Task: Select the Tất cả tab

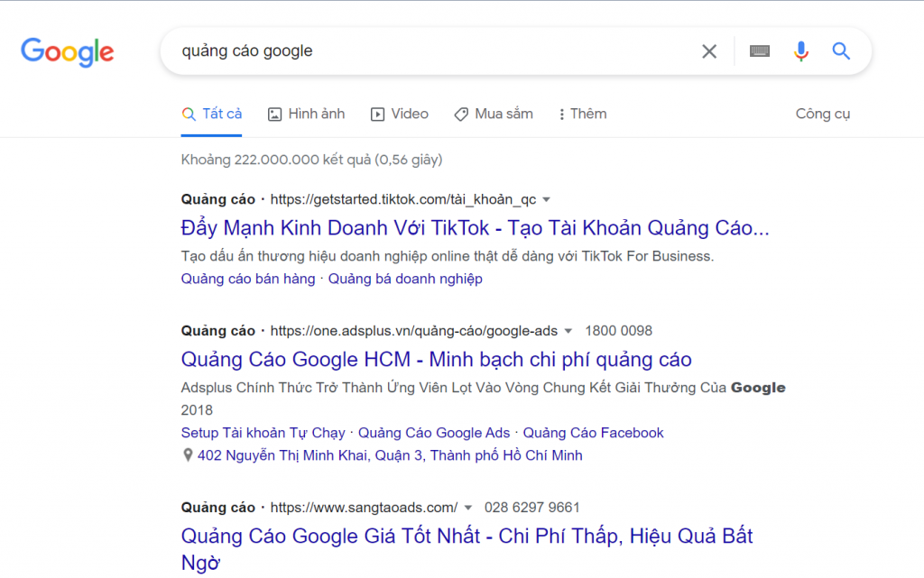Action: tap(211, 115)
